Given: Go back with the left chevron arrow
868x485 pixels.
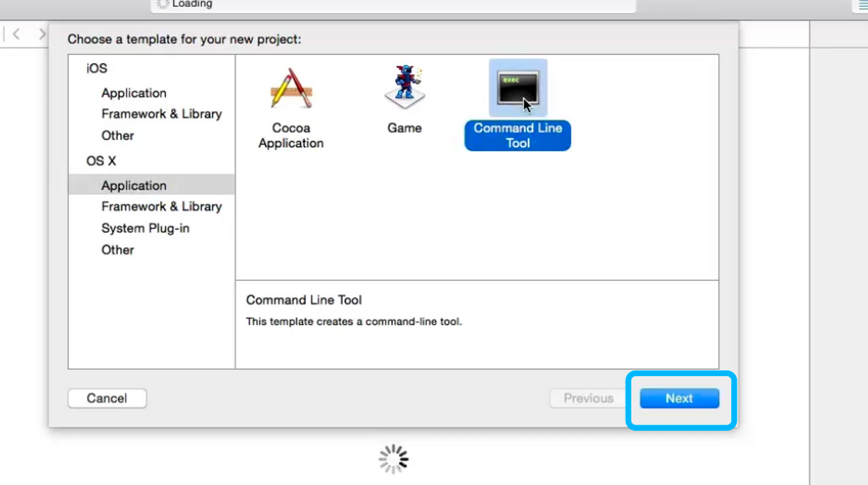Looking at the screenshot, I should click(16, 34).
